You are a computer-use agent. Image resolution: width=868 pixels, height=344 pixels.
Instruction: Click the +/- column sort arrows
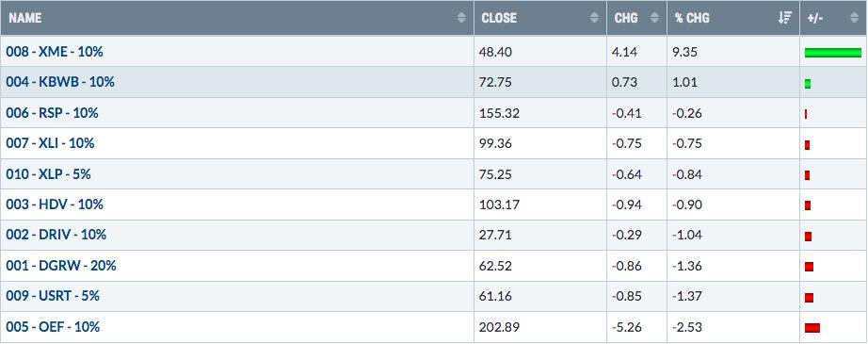pyautogui.click(x=854, y=18)
